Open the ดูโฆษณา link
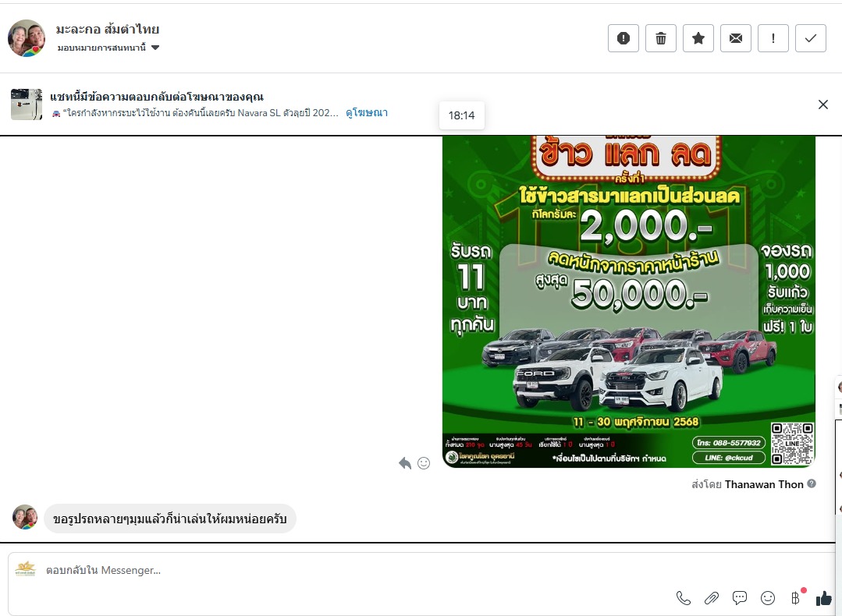This screenshot has width=842, height=616. pyautogui.click(x=367, y=113)
